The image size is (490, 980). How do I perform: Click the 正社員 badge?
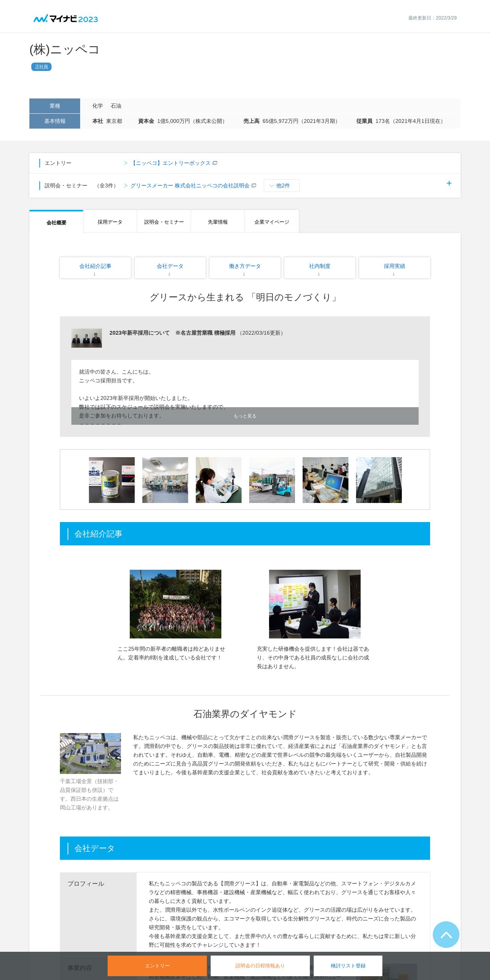point(41,67)
